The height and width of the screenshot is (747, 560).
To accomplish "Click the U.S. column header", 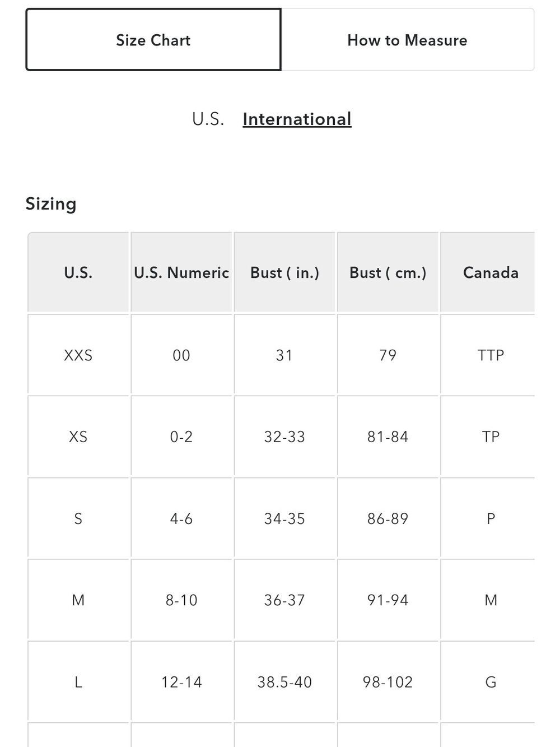I will [78, 272].
